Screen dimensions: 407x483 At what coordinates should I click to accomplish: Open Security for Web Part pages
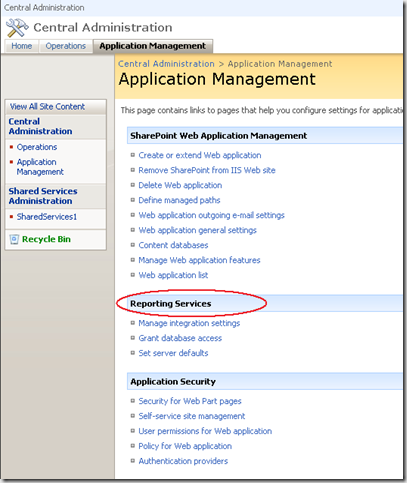click(x=190, y=401)
